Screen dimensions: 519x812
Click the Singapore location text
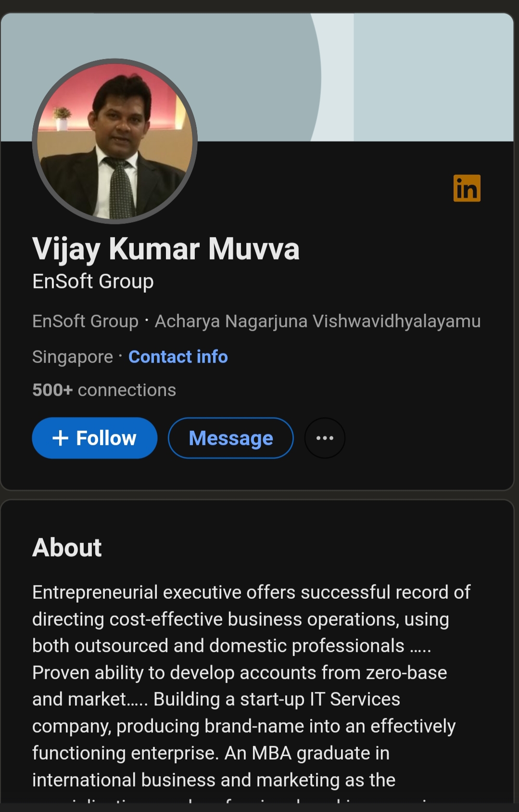73,357
